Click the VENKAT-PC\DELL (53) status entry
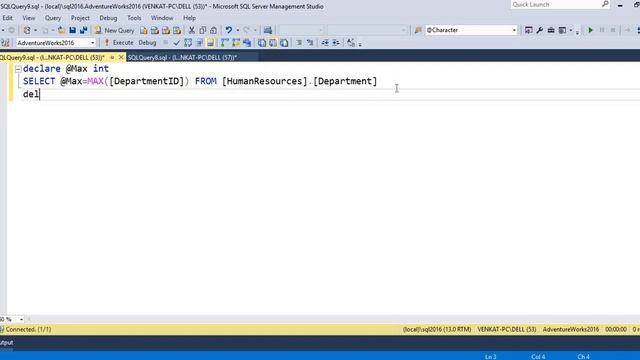The image size is (640, 360). click(507, 329)
